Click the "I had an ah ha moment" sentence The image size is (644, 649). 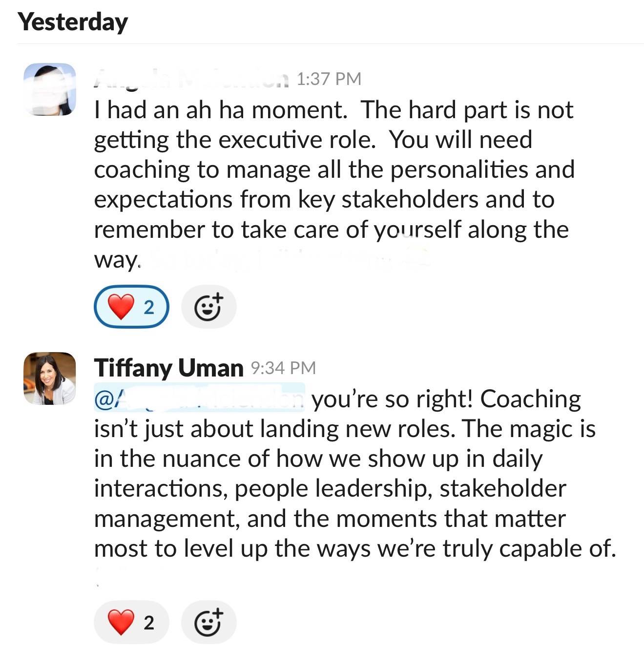tap(220, 110)
